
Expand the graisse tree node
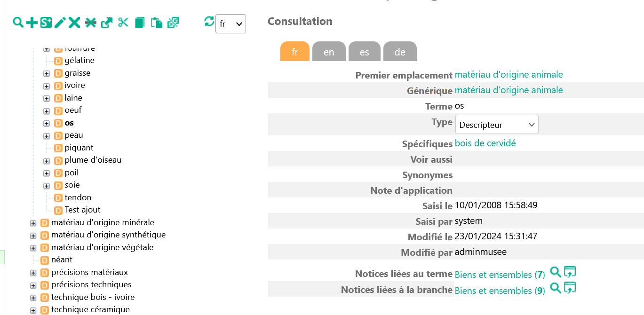point(47,73)
